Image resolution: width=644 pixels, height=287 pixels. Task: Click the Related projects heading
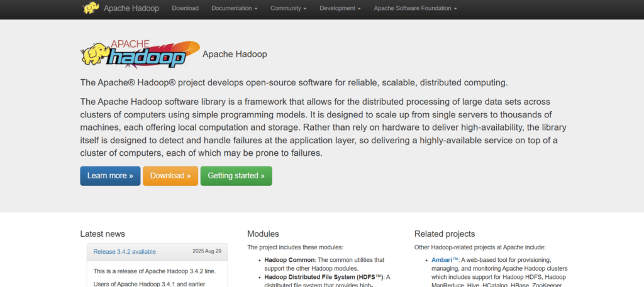[x=445, y=234]
